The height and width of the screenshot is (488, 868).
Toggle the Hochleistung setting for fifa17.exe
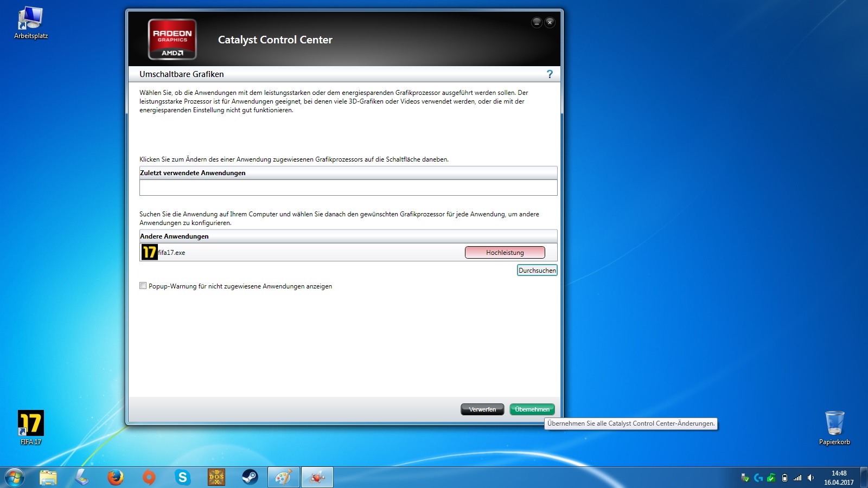(505, 253)
